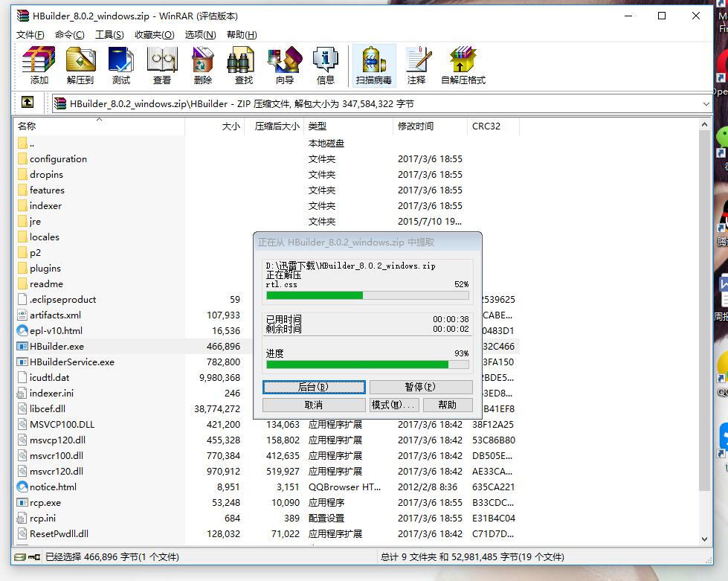Image resolution: width=728 pixels, height=581 pixels.
Task: Open the Tools (工具) menu
Action: point(109,35)
